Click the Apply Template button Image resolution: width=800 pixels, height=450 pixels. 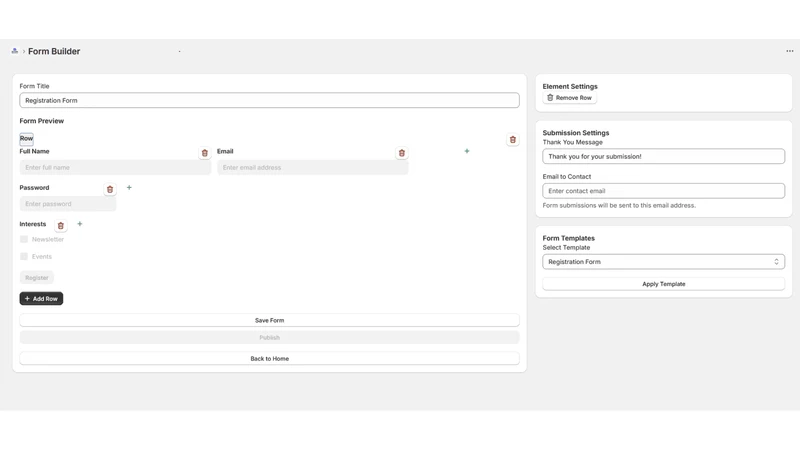point(663,284)
